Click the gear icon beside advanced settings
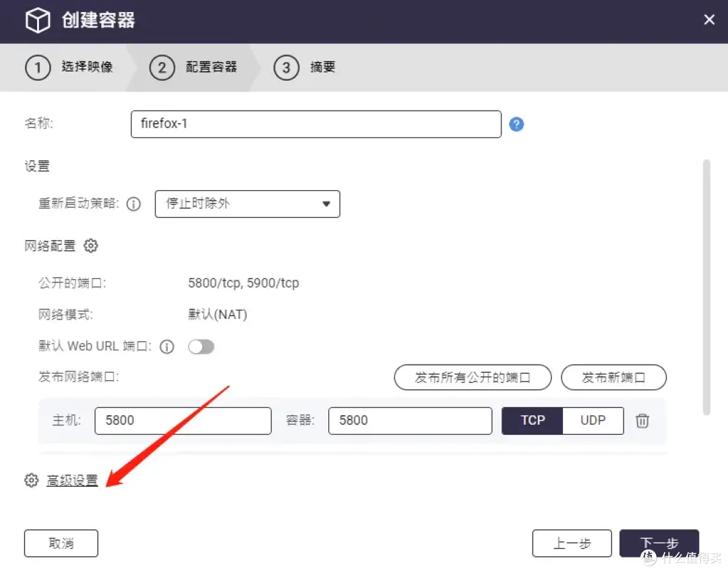This screenshot has height=573, width=728. (31, 480)
